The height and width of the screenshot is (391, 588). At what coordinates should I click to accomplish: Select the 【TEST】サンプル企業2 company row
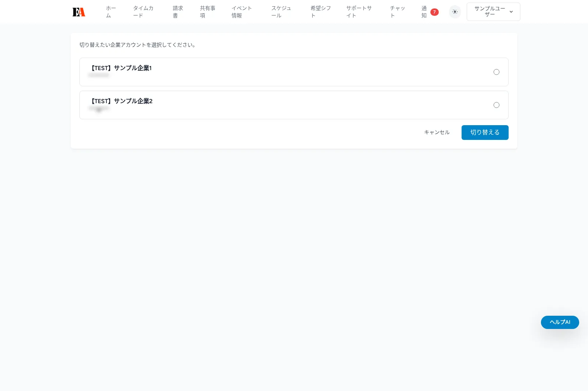click(x=257, y=105)
